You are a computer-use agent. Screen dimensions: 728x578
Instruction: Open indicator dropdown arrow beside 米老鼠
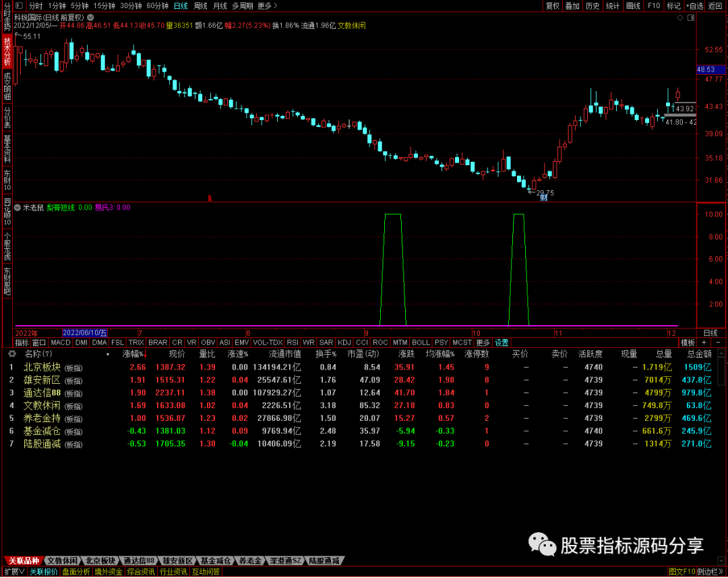18,208
